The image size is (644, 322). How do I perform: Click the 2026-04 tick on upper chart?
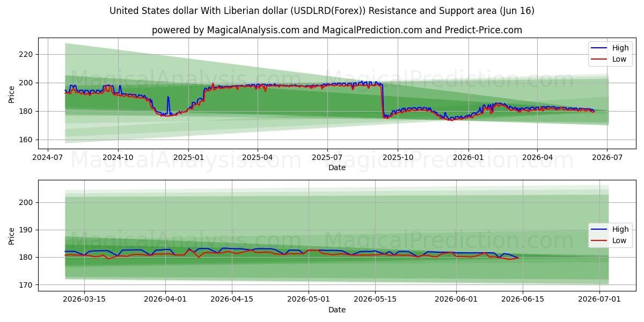[x=537, y=158]
